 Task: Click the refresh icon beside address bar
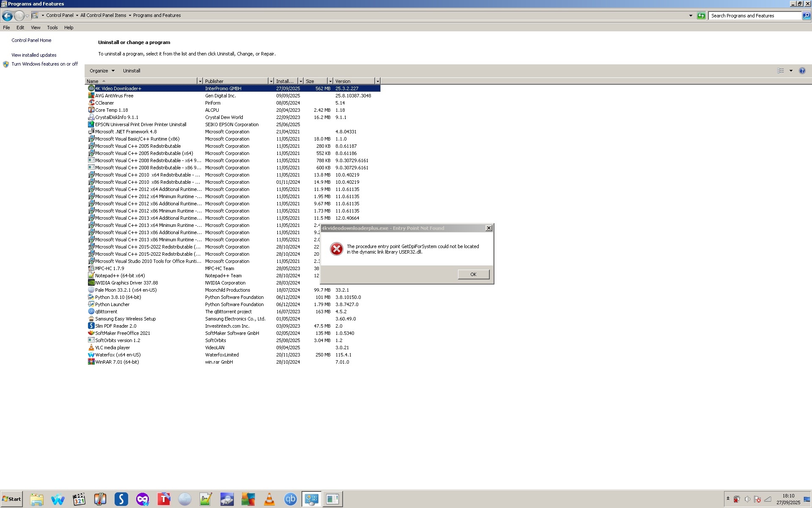pos(701,16)
